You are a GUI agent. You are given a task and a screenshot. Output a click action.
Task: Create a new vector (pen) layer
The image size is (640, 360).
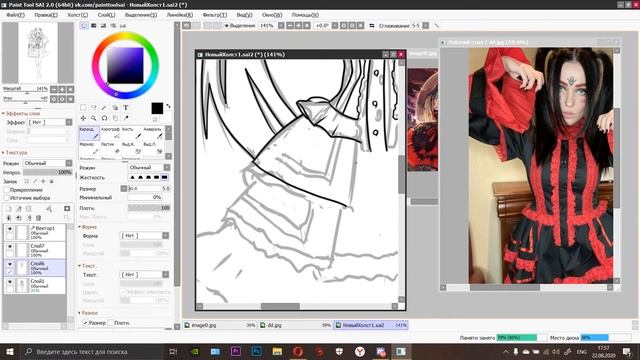coord(18,209)
